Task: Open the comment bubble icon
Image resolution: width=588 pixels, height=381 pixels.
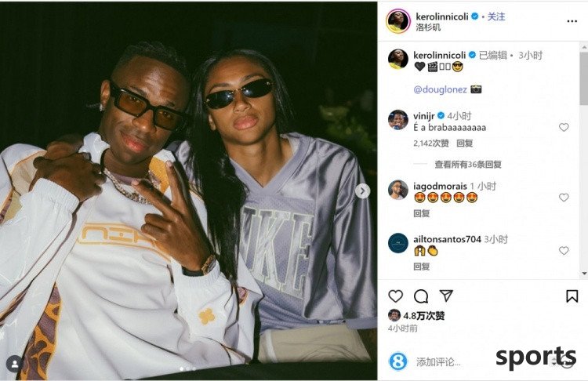Action: point(421,296)
